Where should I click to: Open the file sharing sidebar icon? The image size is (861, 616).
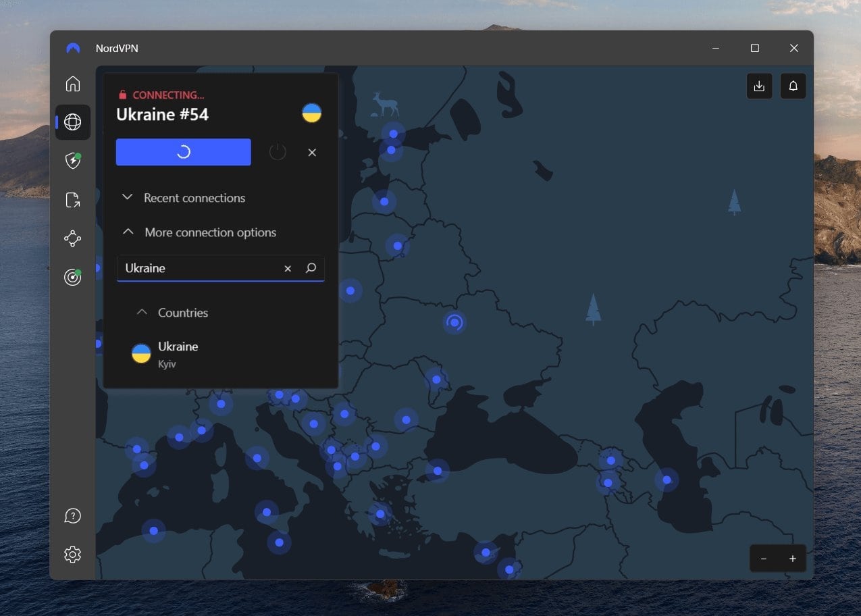point(72,200)
